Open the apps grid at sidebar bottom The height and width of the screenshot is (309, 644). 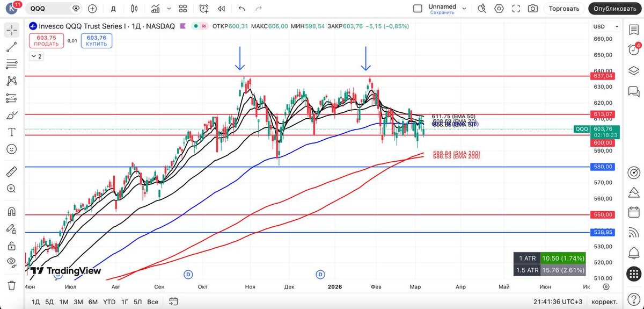[633, 274]
